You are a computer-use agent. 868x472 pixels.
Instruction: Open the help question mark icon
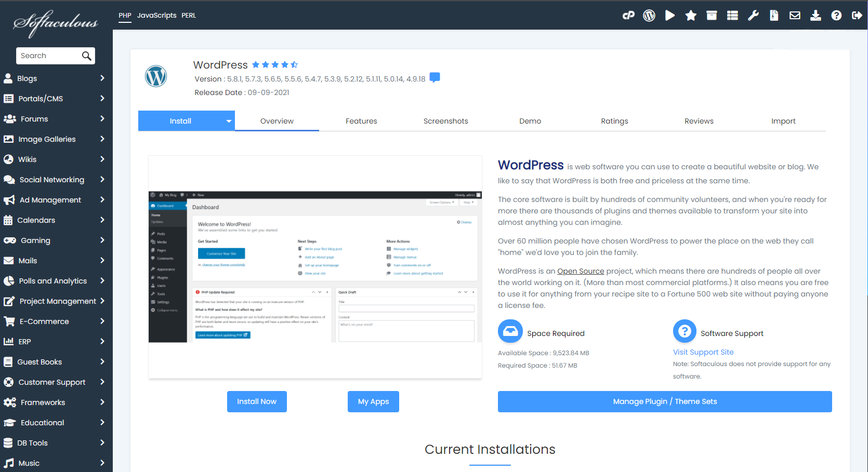[x=836, y=15]
